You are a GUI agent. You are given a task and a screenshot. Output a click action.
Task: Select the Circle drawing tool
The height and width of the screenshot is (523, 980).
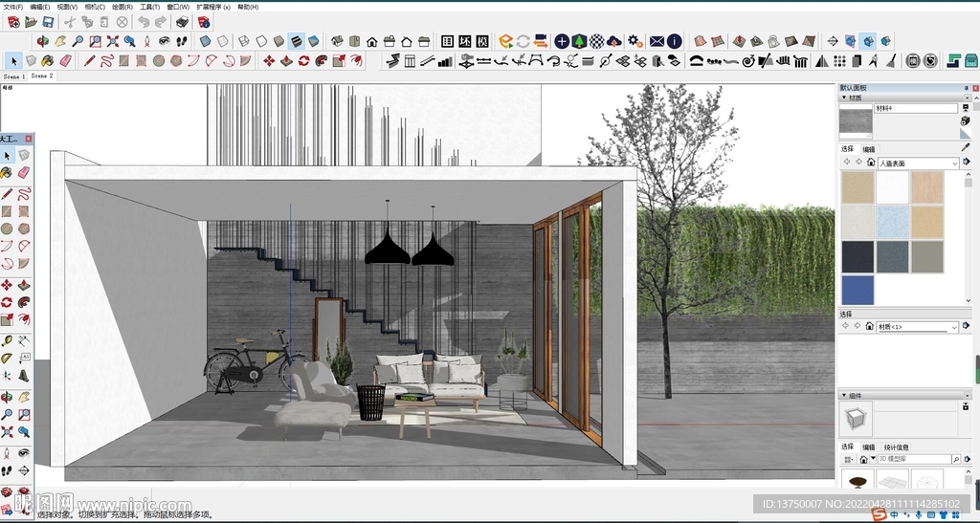(159, 61)
